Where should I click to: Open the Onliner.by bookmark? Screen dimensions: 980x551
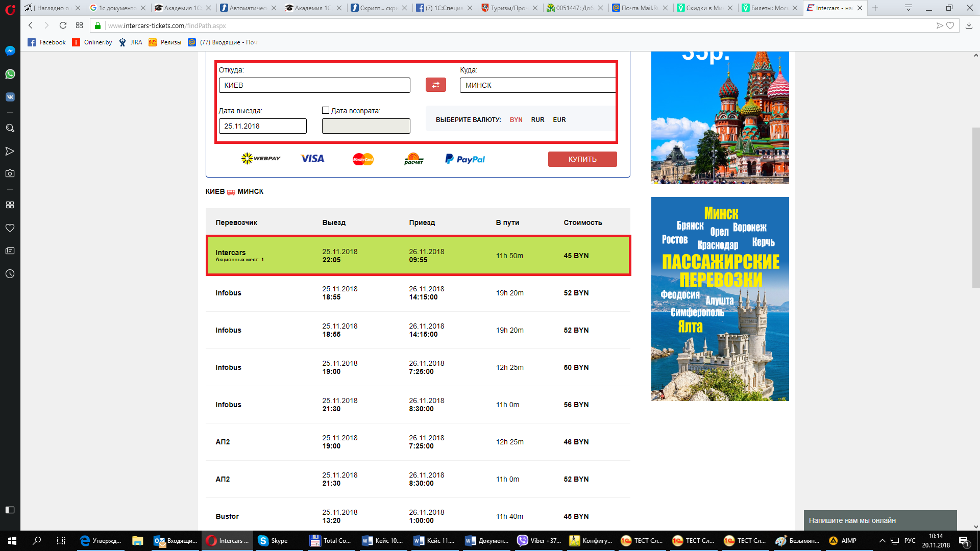pos(92,42)
